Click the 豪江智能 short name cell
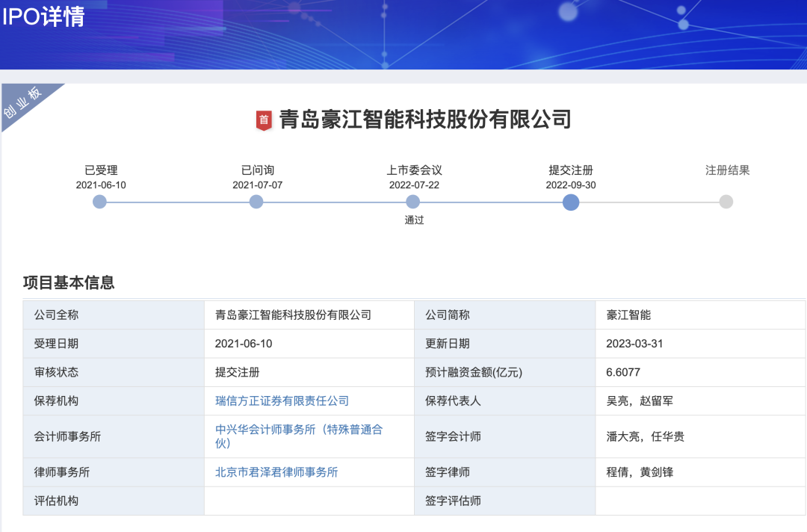This screenshot has width=807, height=532. pyautogui.click(x=628, y=315)
